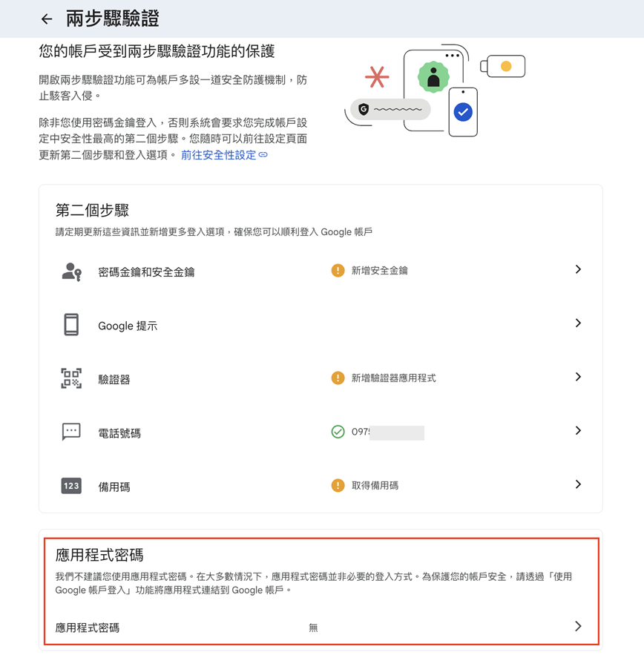Screen dimensions: 644x655
Task: Expand the 電話號碼 row chevron
Action: 578,431
